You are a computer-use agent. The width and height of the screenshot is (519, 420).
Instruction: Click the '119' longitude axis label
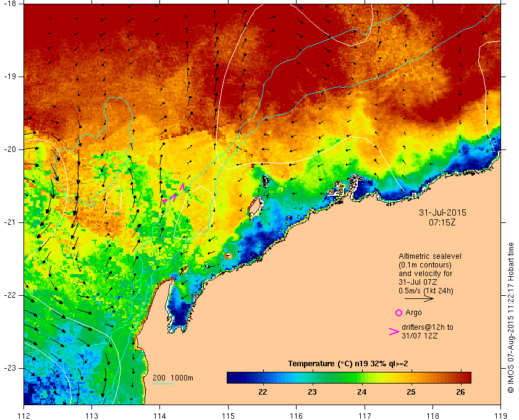tap(500, 415)
